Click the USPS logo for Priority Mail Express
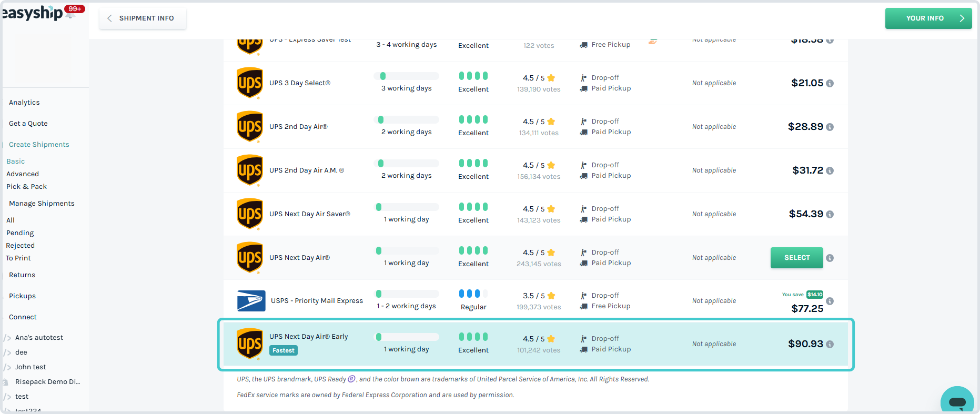This screenshot has width=980, height=414. [x=251, y=301]
